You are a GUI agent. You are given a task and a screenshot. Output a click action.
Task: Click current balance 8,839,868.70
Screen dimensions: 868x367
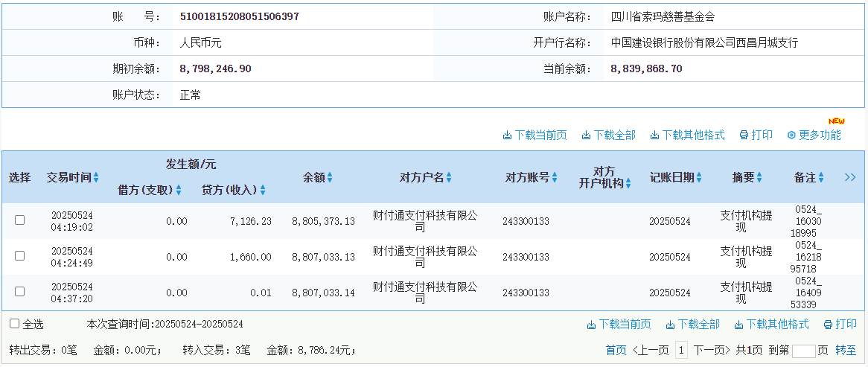pos(647,69)
